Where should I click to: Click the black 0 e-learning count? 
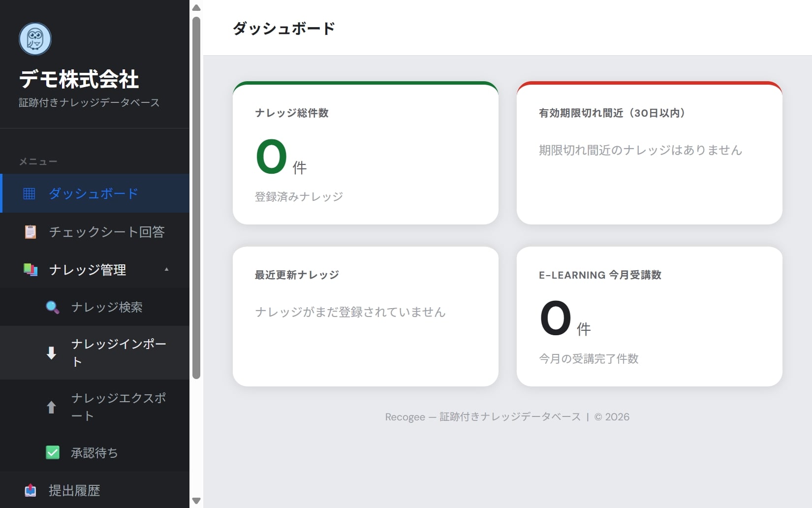[555, 318]
